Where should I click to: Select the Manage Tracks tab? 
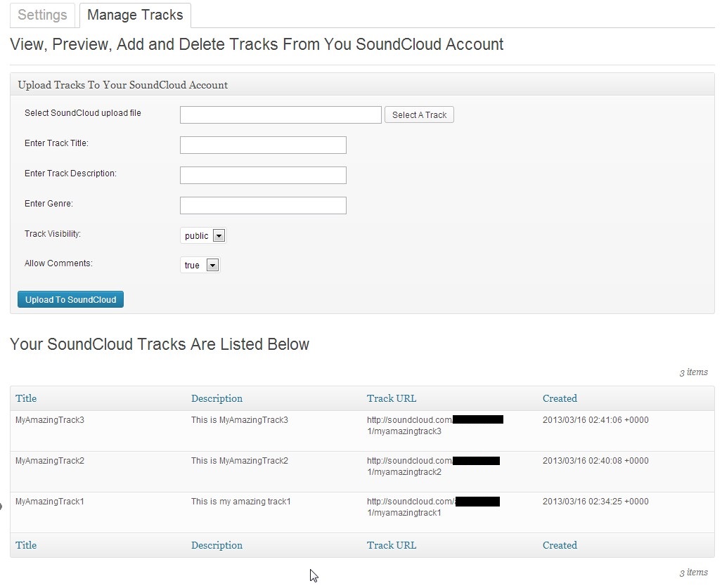tap(135, 15)
